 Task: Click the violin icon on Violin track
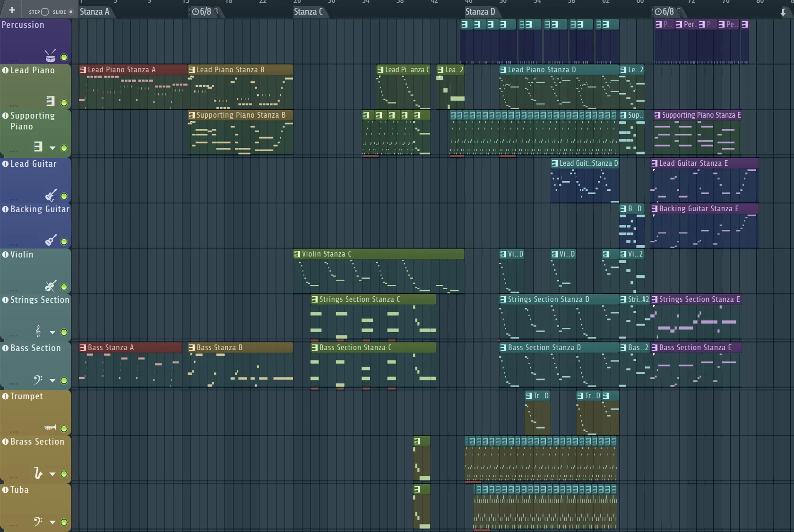pos(51,286)
